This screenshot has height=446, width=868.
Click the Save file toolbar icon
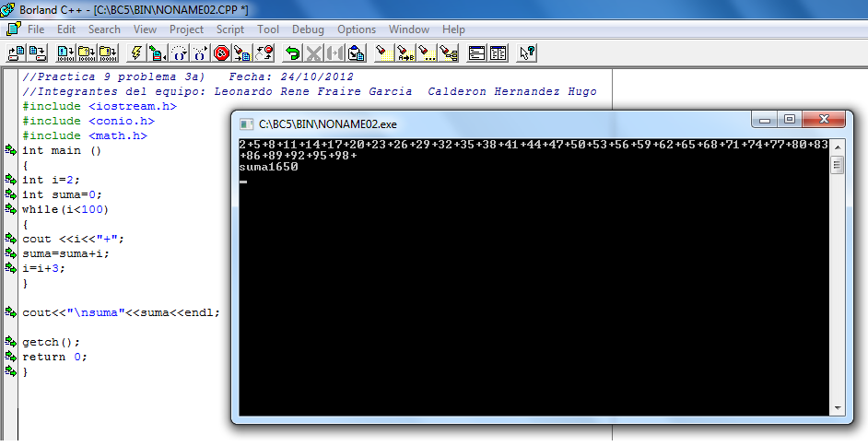(x=37, y=53)
